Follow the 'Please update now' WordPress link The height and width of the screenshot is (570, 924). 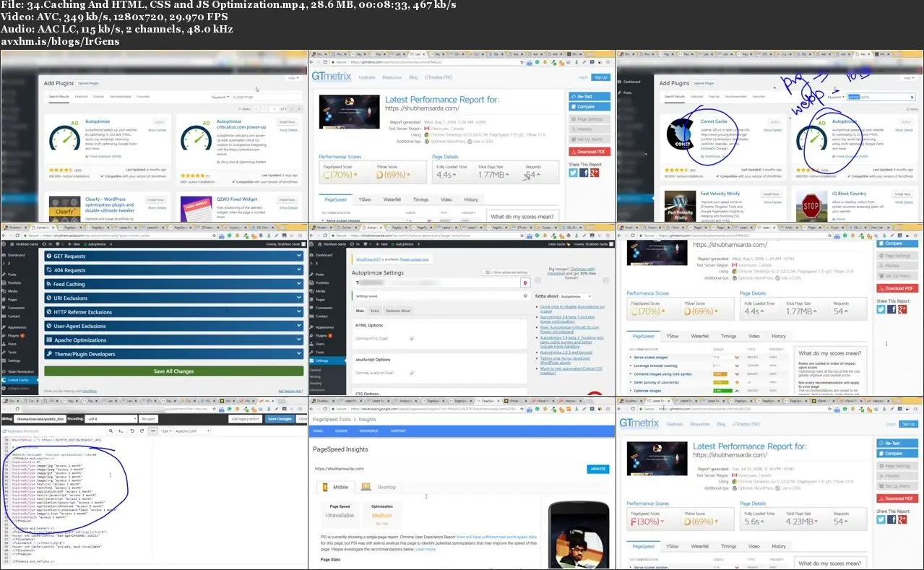point(414,259)
